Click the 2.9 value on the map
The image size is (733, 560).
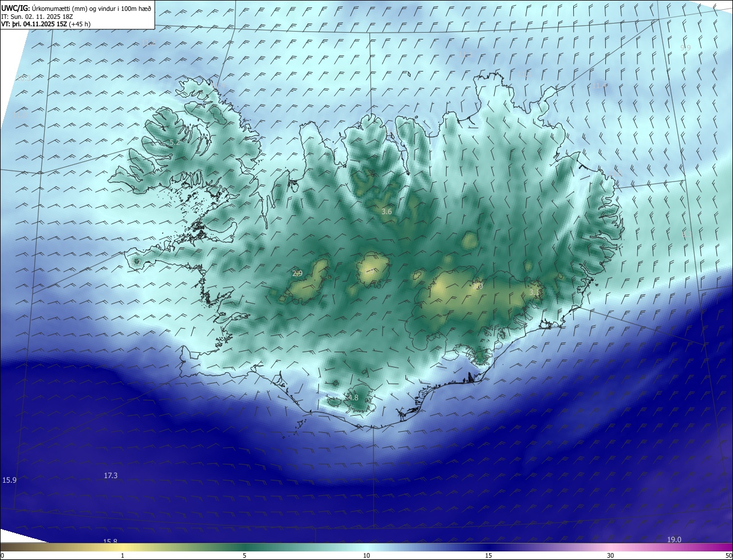tap(297, 273)
